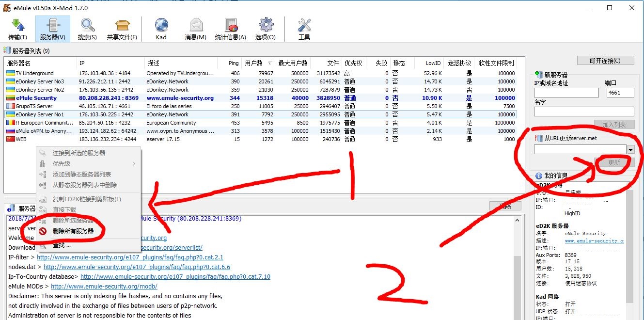This screenshot has height=320, width=644.
Task: Click the European Community server flag icon
Action: click(10, 123)
